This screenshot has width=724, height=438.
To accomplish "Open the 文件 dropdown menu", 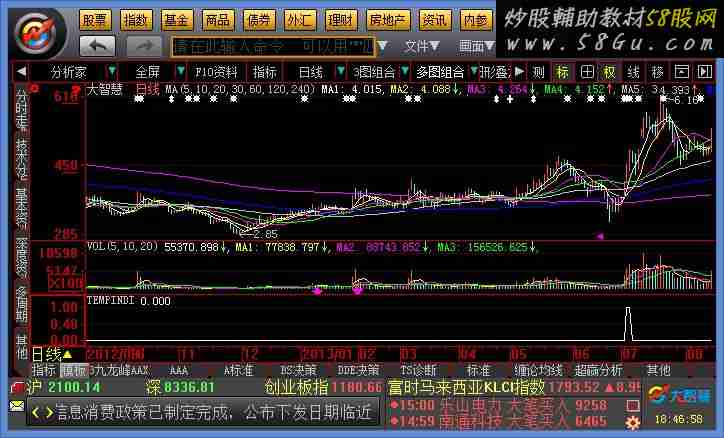I will pos(422,46).
